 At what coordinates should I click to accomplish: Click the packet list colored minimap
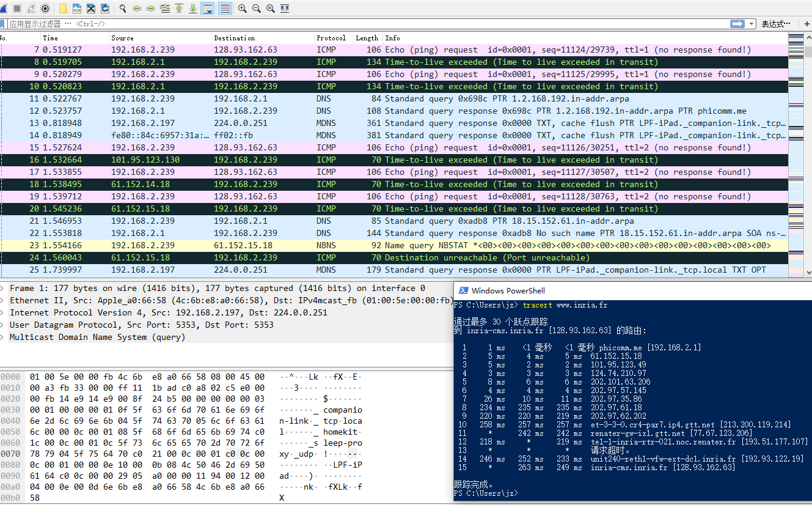796,155
